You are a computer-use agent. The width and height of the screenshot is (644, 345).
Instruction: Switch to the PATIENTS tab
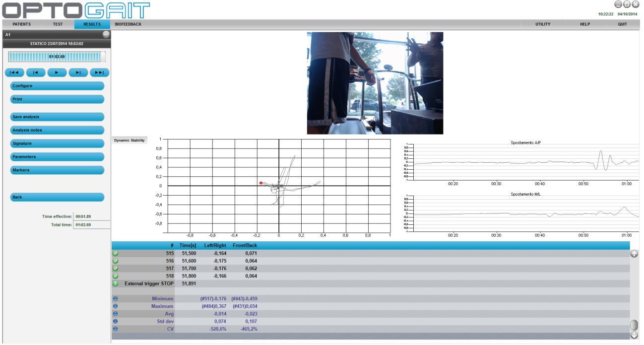coord(21,24)
